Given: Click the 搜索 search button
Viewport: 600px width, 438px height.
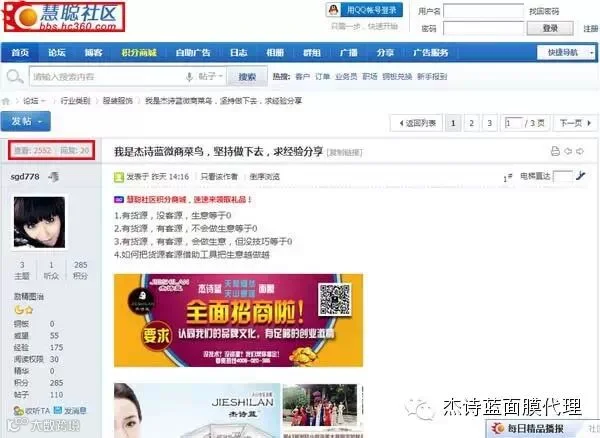Looking at the screenshot, I should click(x=247, y=77).
